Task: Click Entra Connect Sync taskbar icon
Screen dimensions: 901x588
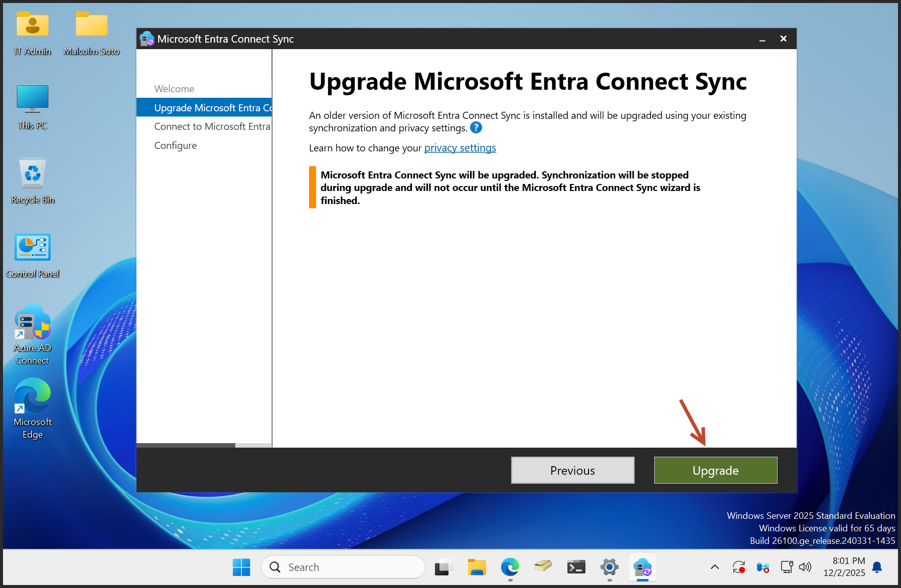Action: (642, 567)
